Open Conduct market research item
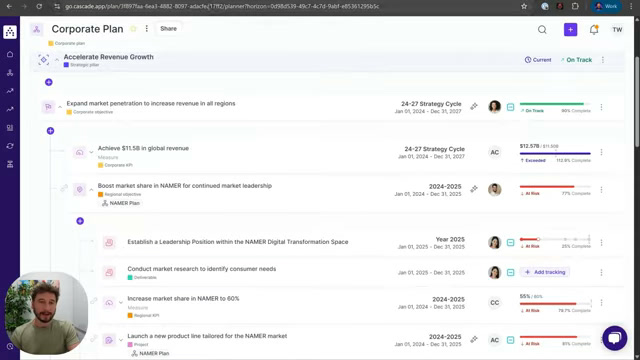This screenshot has width=640, height=360. [202, 269]
